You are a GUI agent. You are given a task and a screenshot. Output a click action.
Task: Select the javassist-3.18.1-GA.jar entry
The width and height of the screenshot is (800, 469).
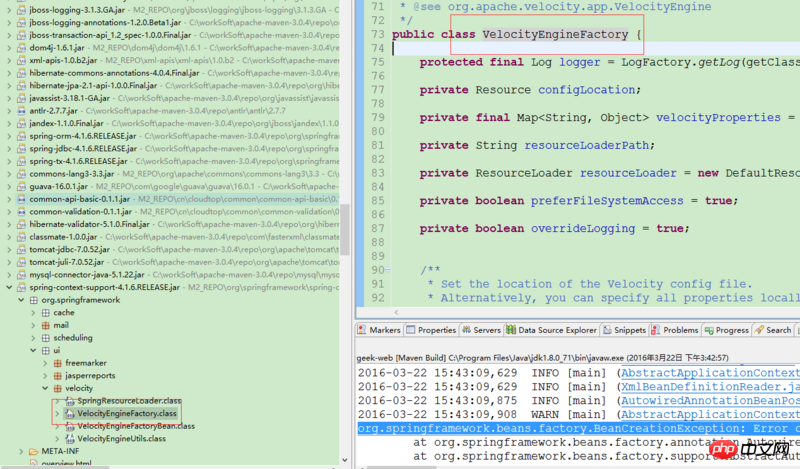tap(69, 98)
